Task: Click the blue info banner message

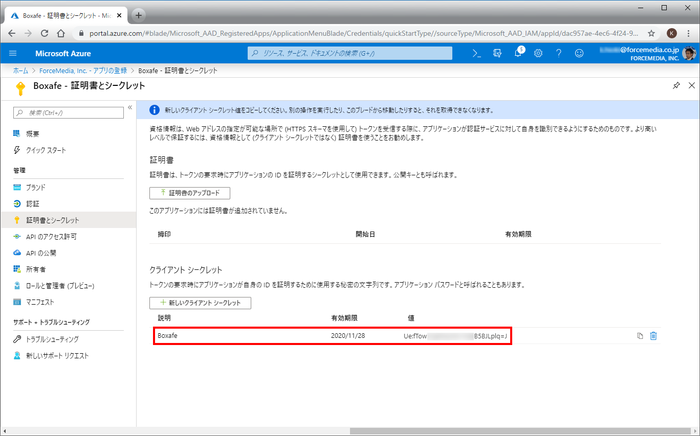Action: tap(329, 110)
